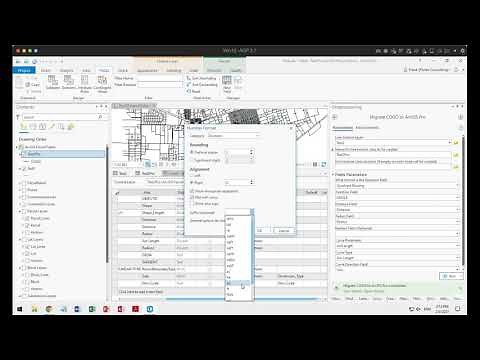Click Sort Ascending in ribbon
480x360 pixels.
point(201,78)
